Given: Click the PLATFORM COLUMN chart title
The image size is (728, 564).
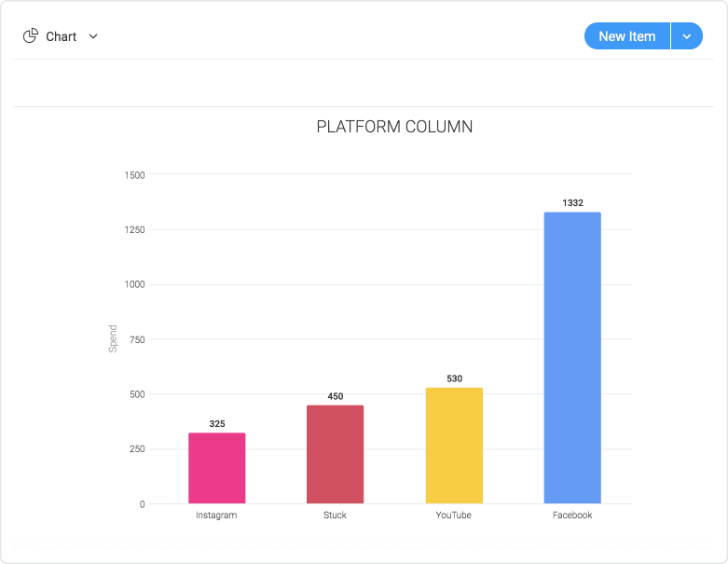Looking at the screenshot, I should (394, 127).
